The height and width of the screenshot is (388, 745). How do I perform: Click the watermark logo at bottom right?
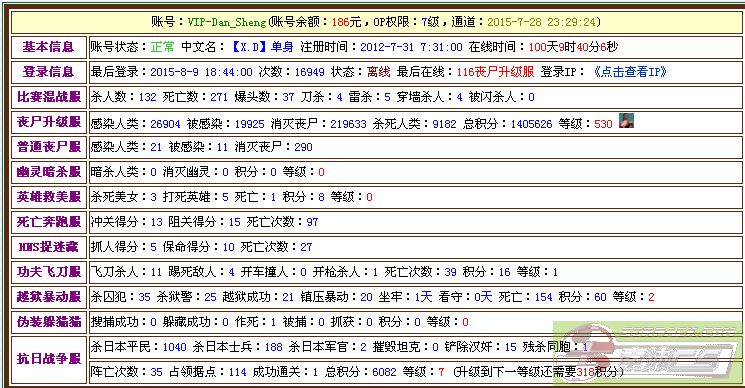coord(649,353)
